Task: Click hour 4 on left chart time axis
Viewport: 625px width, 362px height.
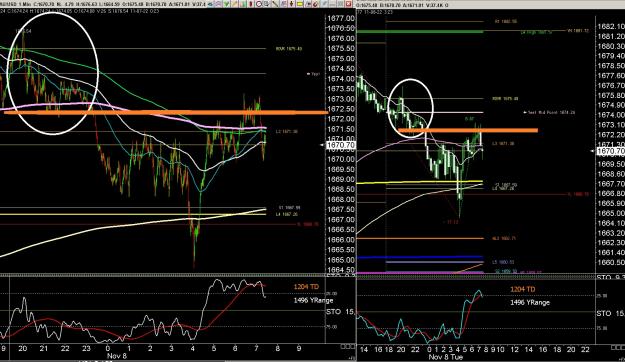Action: [x=193, y=348]
